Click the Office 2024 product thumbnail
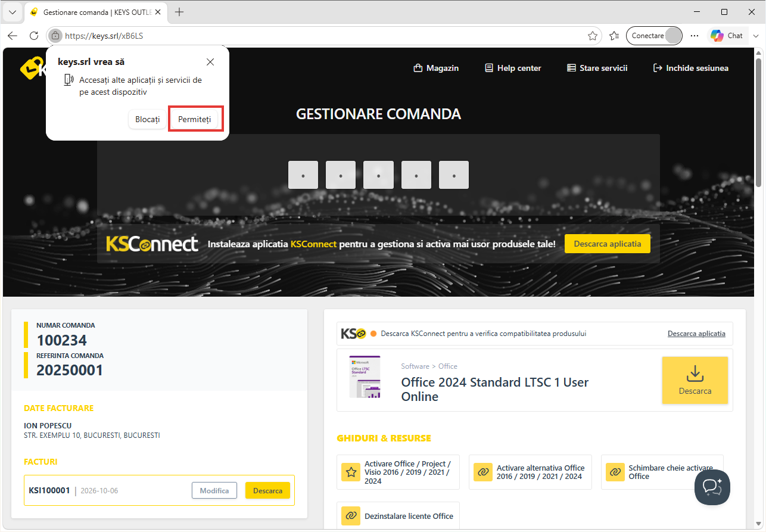 click(x=365, y=377)
